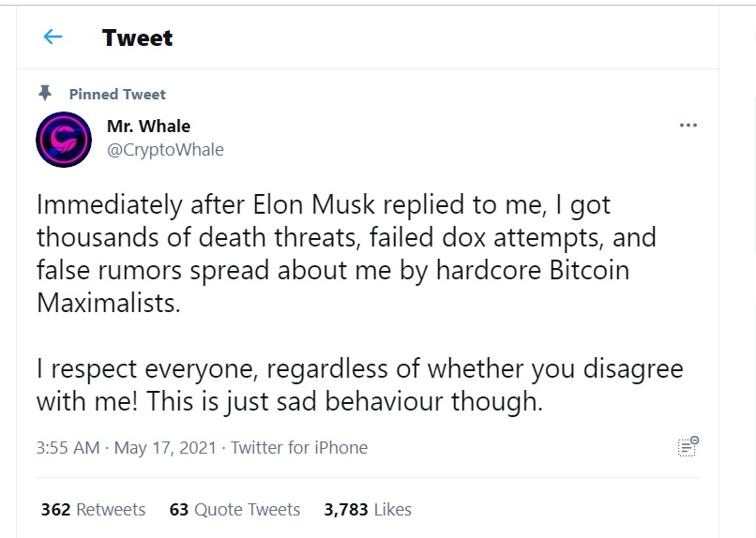Click "Maximalists." in the tweet text
Viewport: 756px width, 538px height.
[108, 304]
